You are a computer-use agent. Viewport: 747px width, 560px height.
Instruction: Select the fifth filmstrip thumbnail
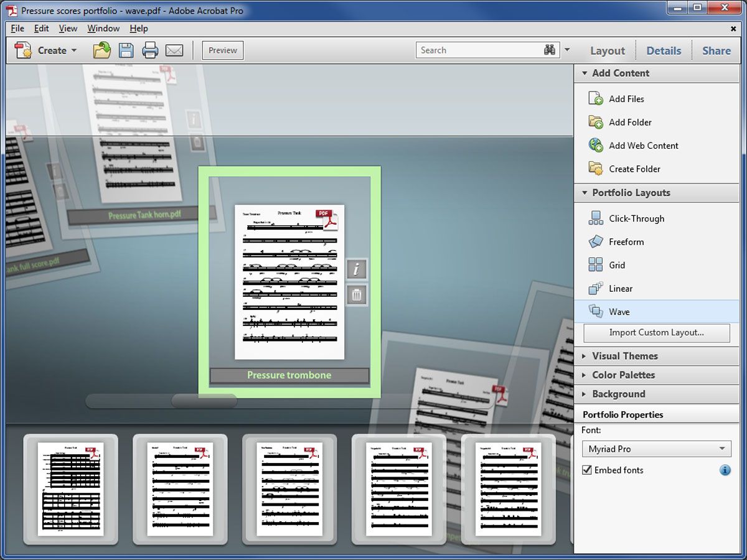[x=509, y=489]
